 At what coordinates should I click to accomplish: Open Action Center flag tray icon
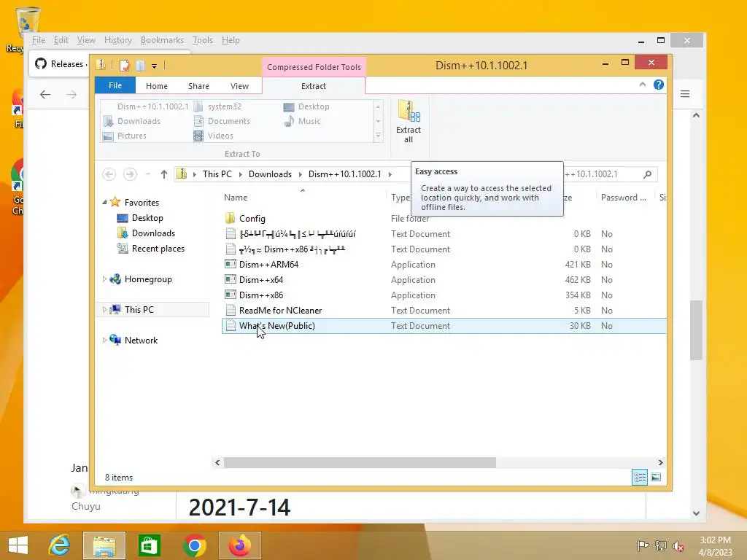coord(643,545)
